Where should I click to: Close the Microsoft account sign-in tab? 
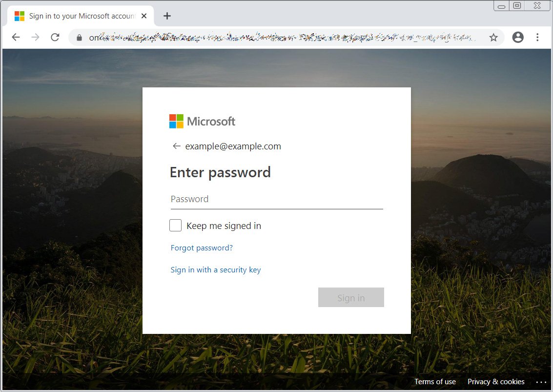click(x=144, y=16)
